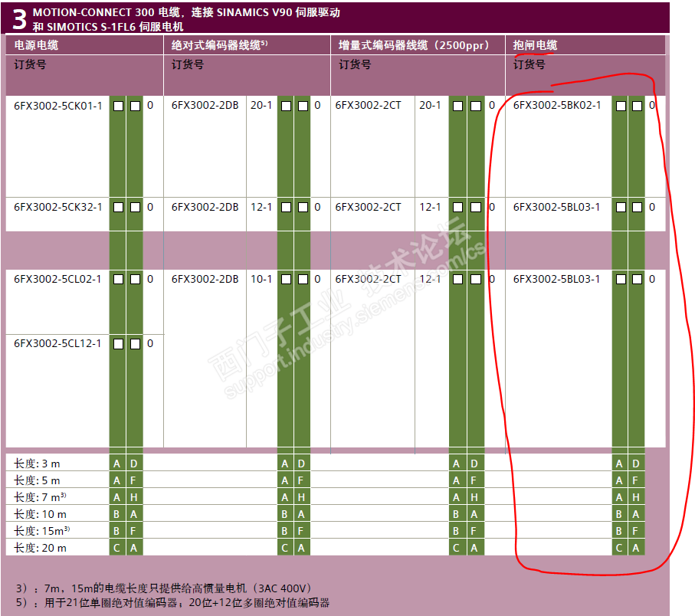Click order number "6FX3002-5BK02-1"

[x=557, y=106]
